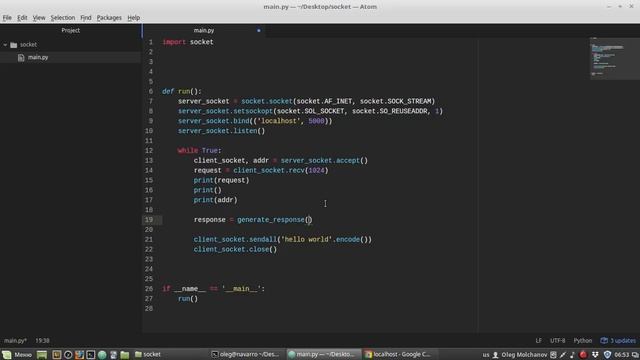The width and height of the screenshot is (640, 360).
Task: Click the Mint menu logo icon
Action: point(7,354)
